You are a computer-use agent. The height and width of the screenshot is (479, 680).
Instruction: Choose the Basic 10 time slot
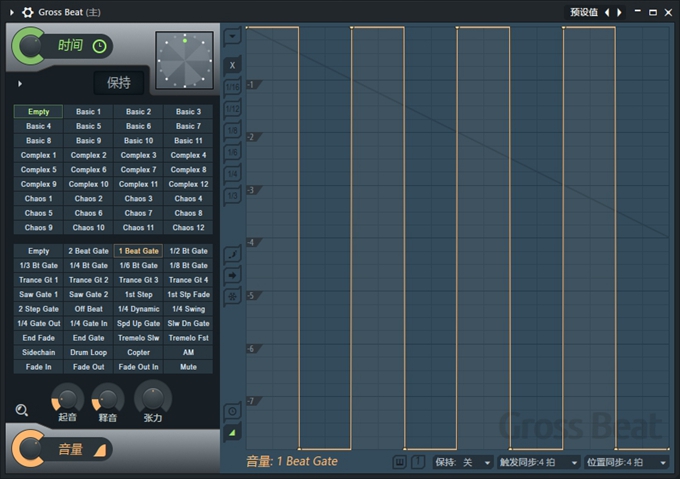tap(138, 140)
